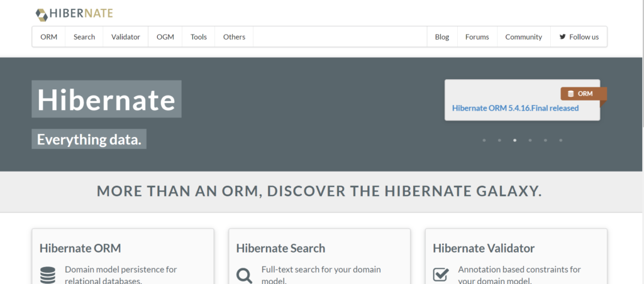Screen dimensions: 644x284
Task: Jump to the last carousel dot
Action: [x=560, y=140]
